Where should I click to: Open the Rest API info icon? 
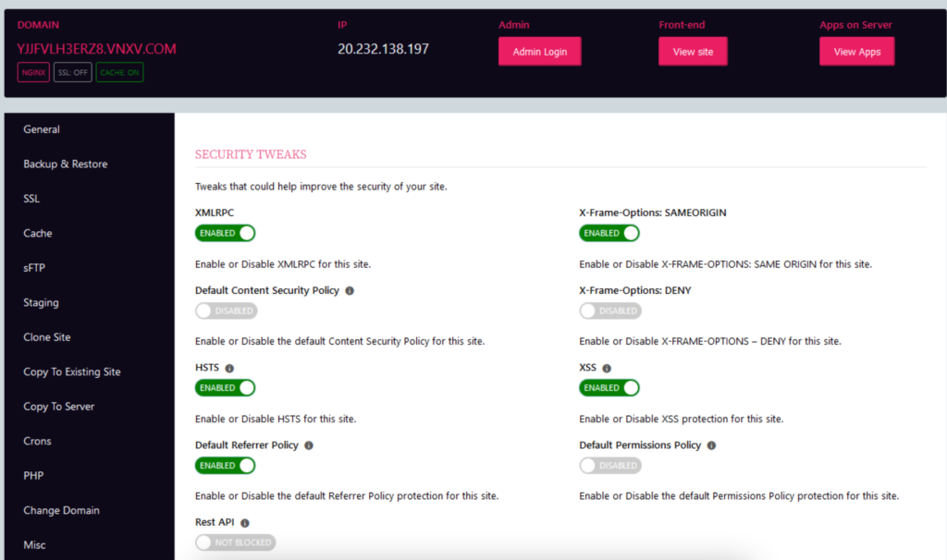246,521
